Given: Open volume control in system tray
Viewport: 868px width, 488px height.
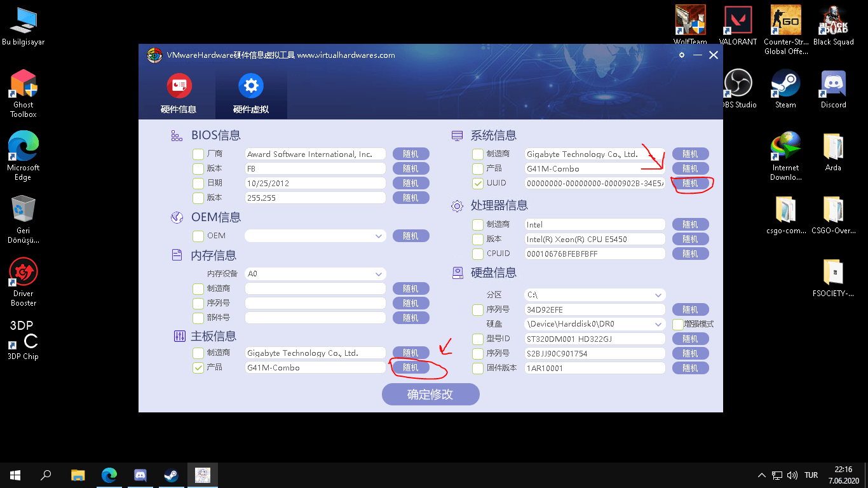Looking at the screenshot, I should (792, 475).
